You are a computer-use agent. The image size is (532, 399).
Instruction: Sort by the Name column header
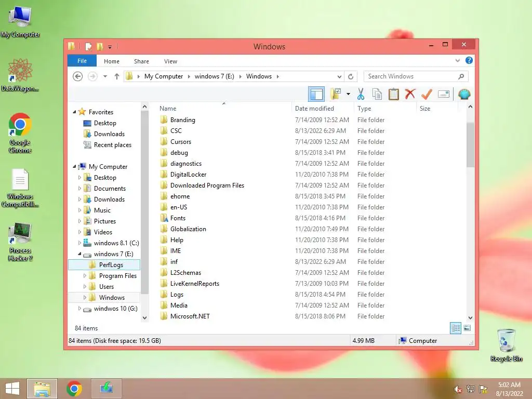click(x=223, y=108)
